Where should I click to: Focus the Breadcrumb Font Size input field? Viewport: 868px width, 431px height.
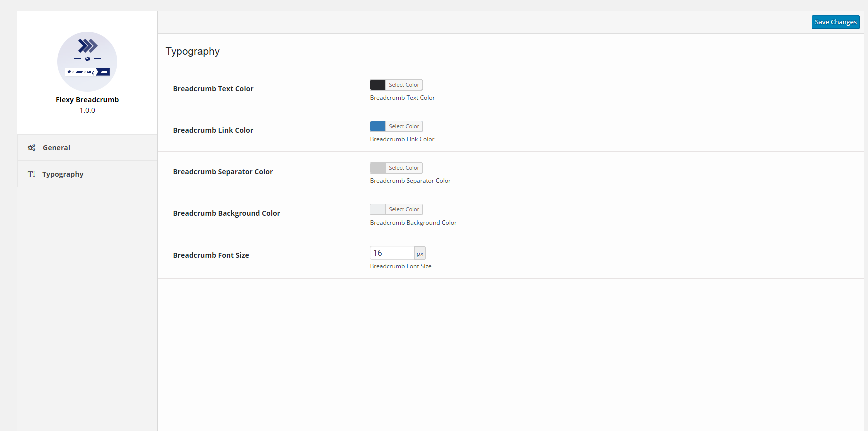pos(392,253)
